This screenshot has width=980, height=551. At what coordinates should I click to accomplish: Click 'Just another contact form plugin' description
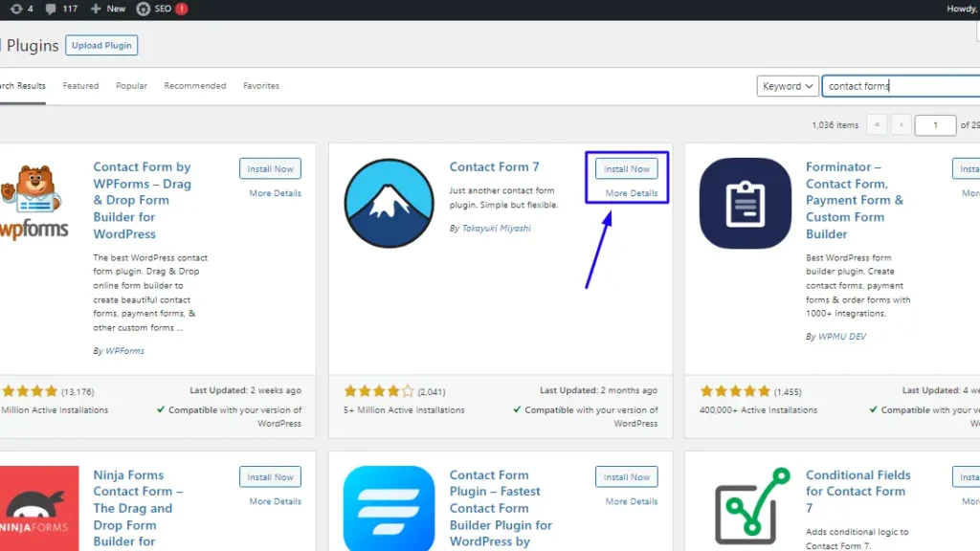(x=503, y=197)
